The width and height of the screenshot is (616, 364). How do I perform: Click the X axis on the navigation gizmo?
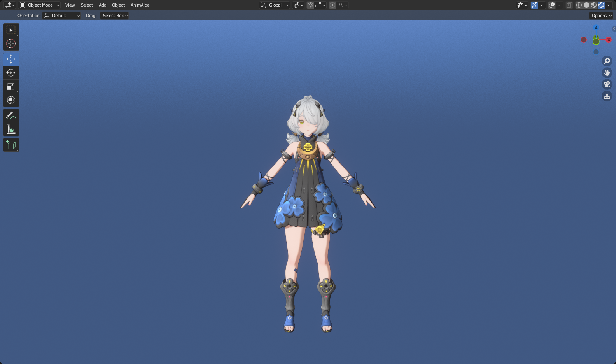point(609,40)
